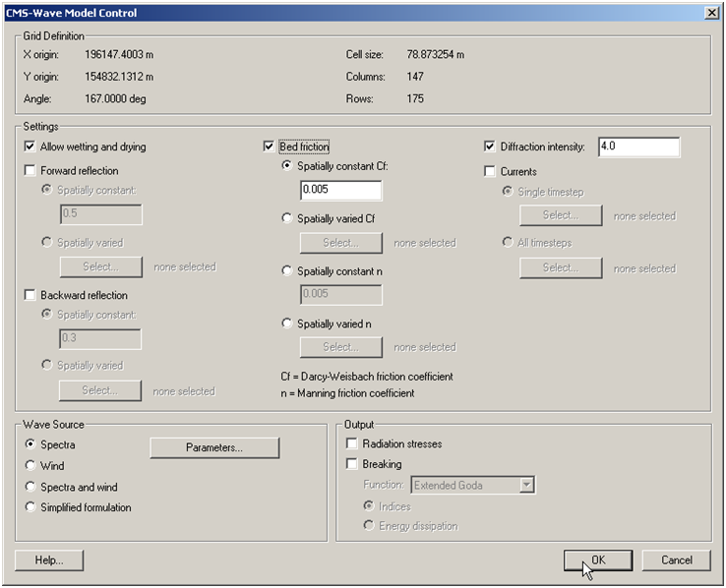Enable the Currents checkbox
Image resolution: width=726 pixels, height=588 pixels.
pos(489,172)
